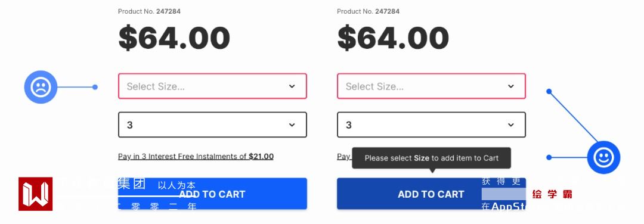This screenshot has height=224, width=644.
Task: Click the 'Please select Size' tooltip
Action: coord(431,158)
